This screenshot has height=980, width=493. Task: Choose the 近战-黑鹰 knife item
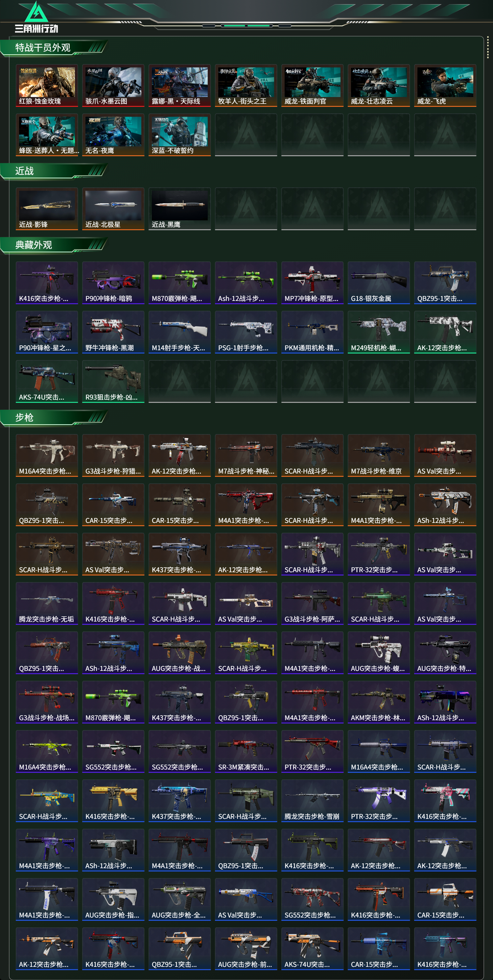[179, 209]
